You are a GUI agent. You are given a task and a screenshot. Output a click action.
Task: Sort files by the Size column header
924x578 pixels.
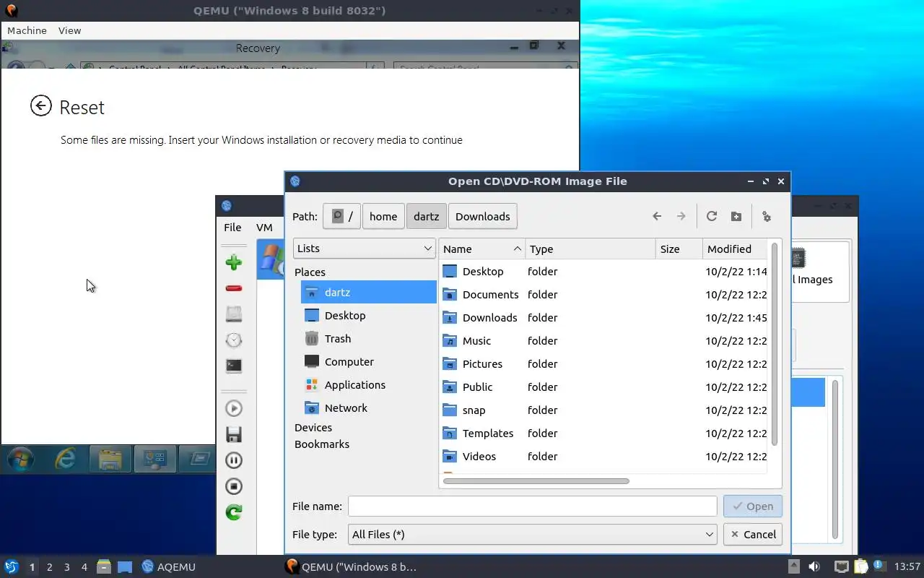(x=679, y=249)
